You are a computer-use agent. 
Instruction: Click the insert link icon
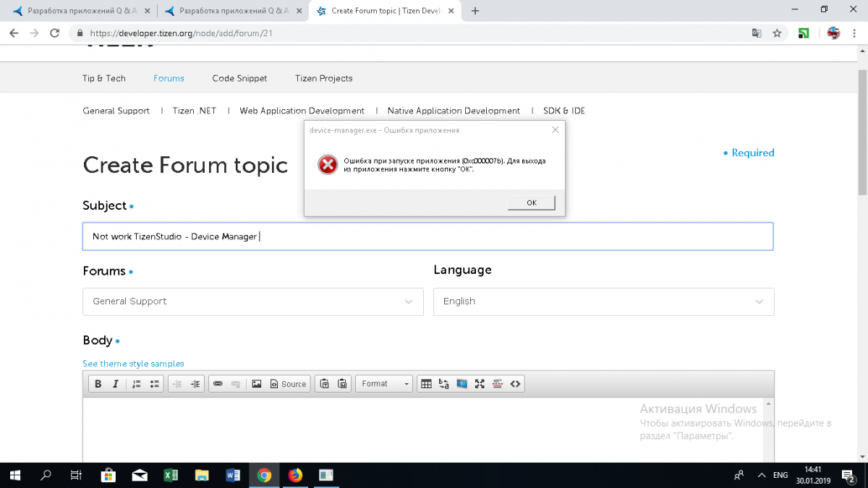tap(218, 384)
